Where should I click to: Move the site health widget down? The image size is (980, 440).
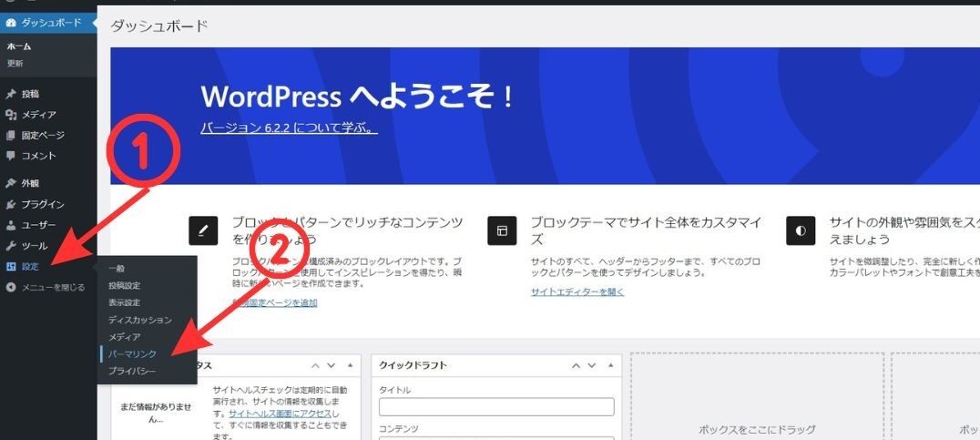332,365
